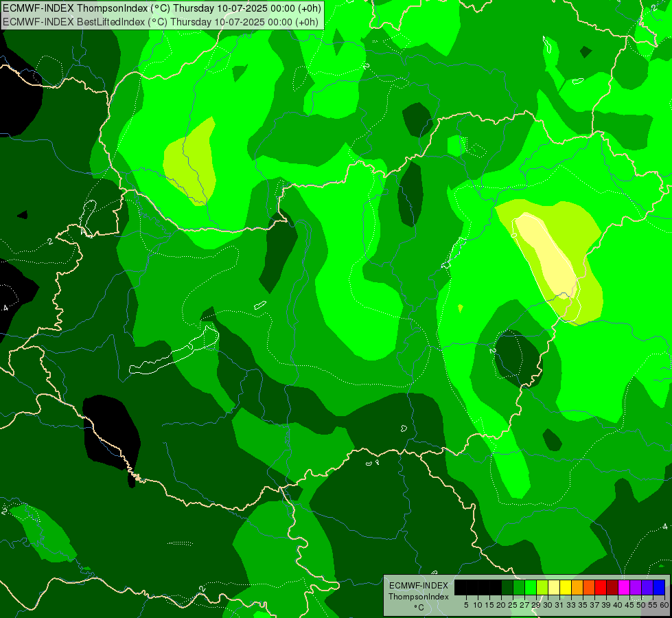Select the black legend cell between 15 and 20
This screenshot has height=618, width=672.
(496, 587)
